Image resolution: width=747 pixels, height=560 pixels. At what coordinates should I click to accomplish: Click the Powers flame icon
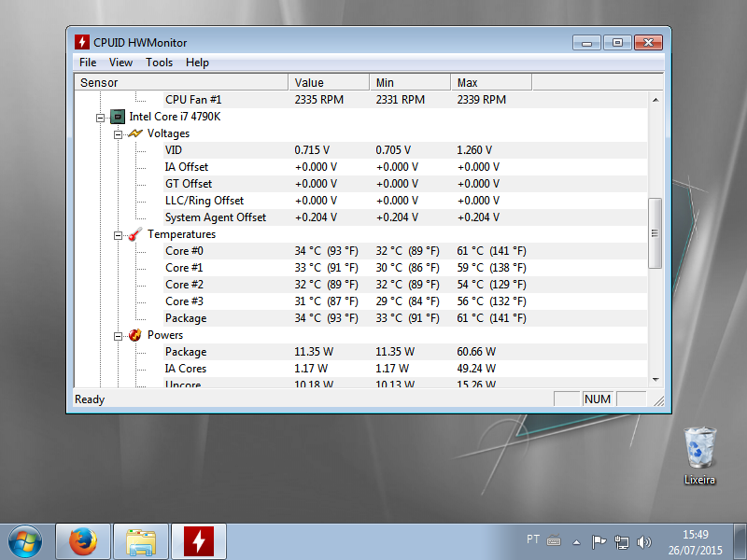click(x=135, y=335)
